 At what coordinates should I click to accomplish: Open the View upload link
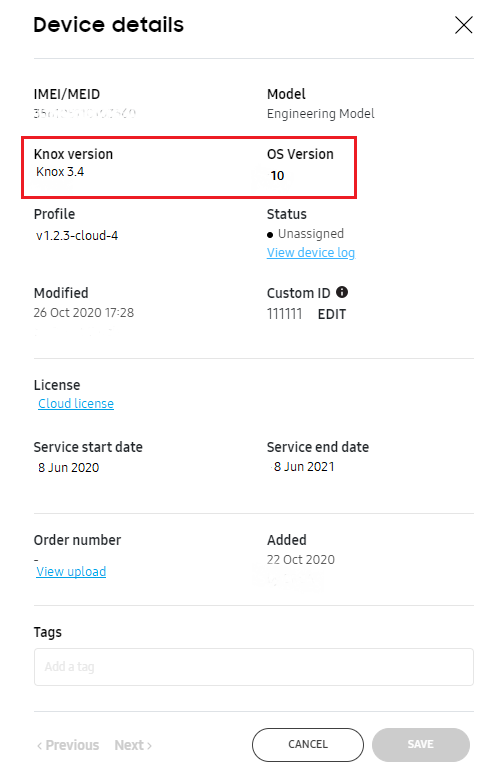point(71,571)
